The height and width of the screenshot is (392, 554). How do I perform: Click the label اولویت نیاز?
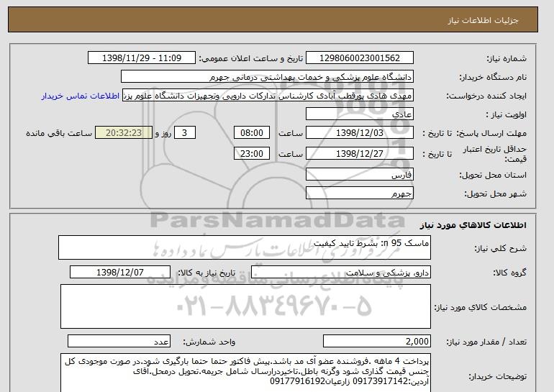pos(506,114)
